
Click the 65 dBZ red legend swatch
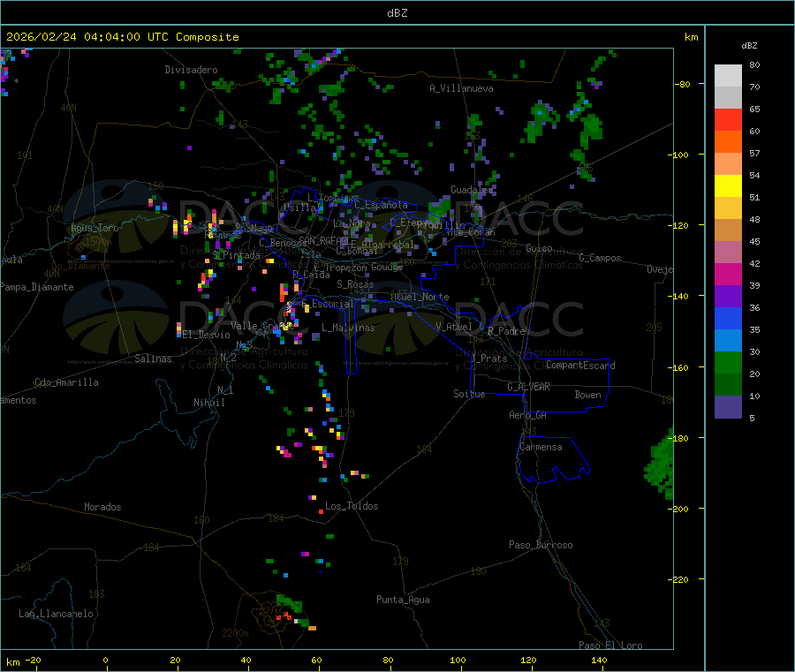point(728,119)
